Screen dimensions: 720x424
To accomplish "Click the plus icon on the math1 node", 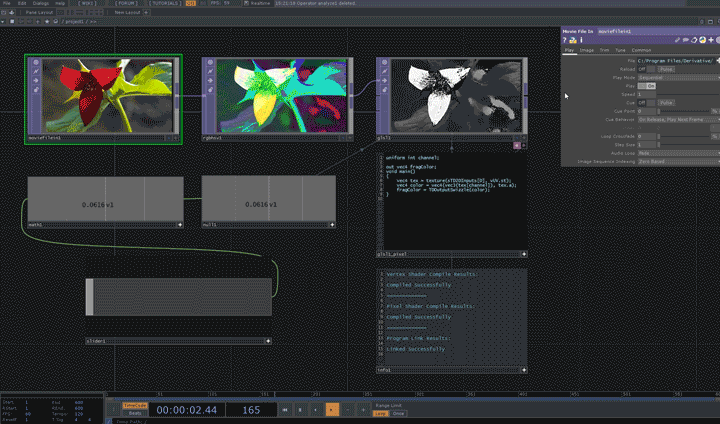I will coord(180,225).
